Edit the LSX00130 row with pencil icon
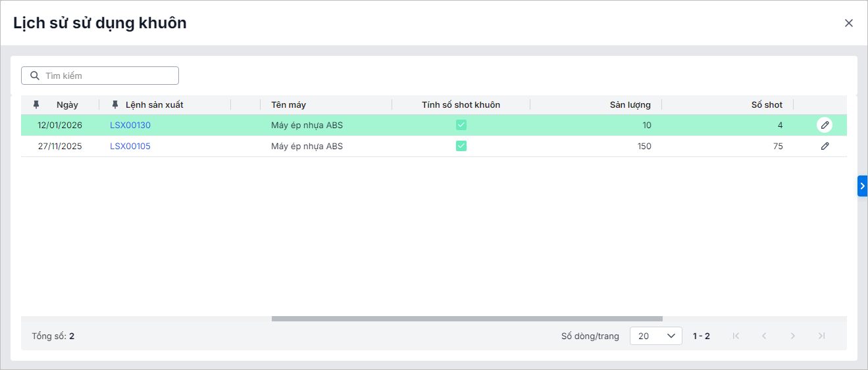 [825, 125]
